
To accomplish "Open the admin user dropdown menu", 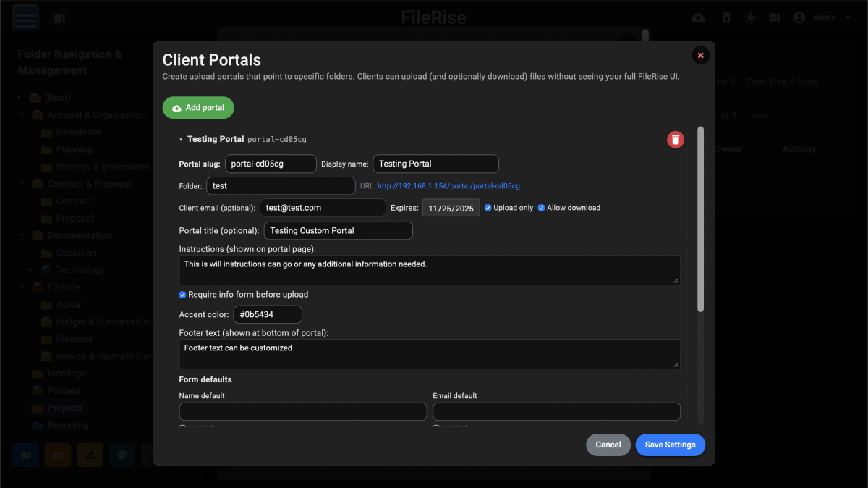I will click(823, 18).
